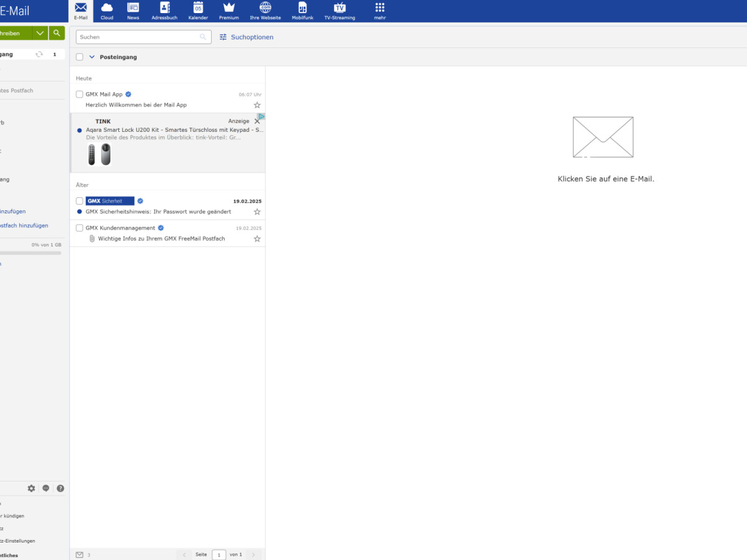747x560 pixels.
Task: Click the Mobilfunk navigation icon
Action: tap(303, 10)
